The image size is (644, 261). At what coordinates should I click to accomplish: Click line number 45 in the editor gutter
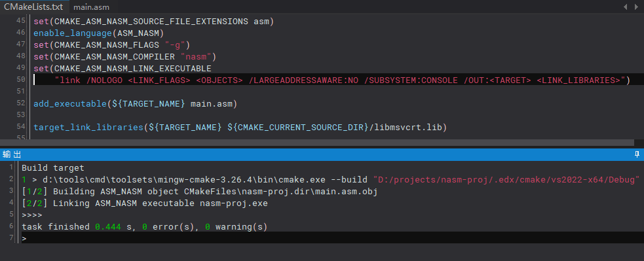(x=20, y=21)
